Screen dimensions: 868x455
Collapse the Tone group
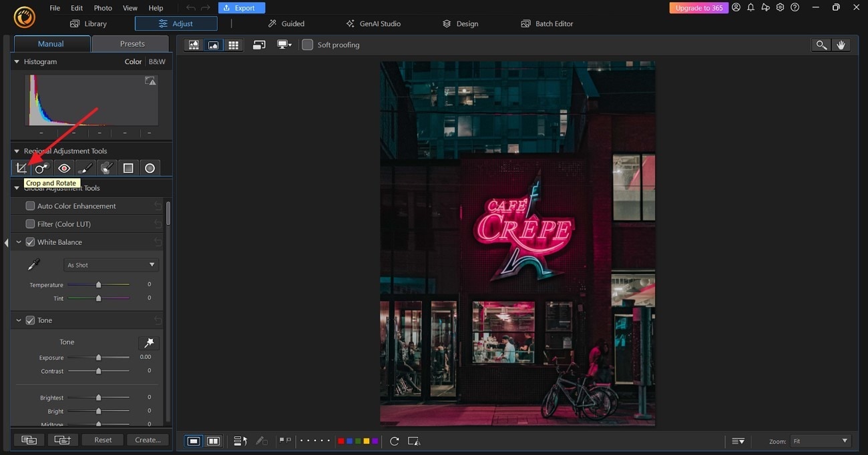point(19,320)
